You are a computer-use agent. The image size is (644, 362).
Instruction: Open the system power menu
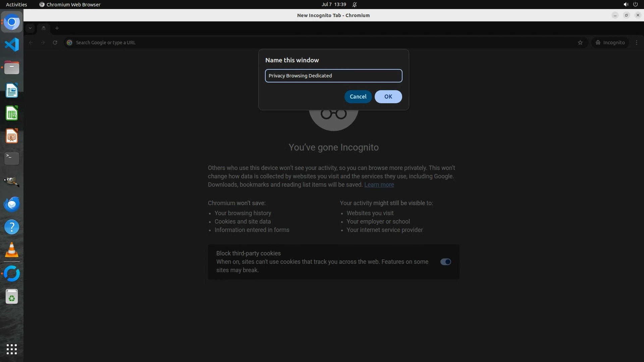(635, 4)
